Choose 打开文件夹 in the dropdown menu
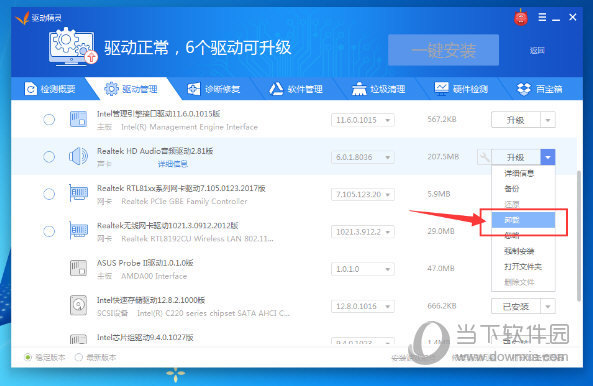This screenshot has width=593, height=386. [x=523, y=267]
